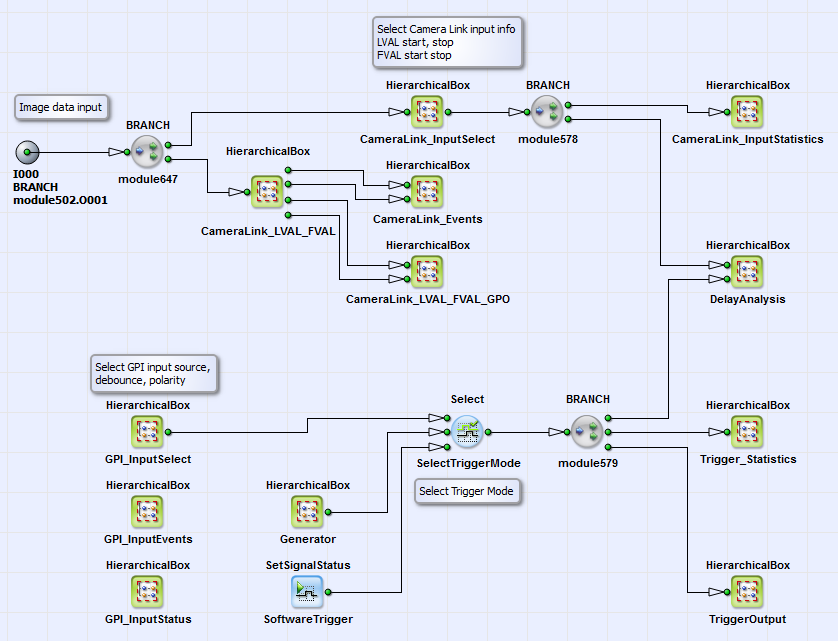Viewport: 838px width, 641px height.
Task: Open the DelayAnalysis hierarchical box
Action: tap(747, 271)
